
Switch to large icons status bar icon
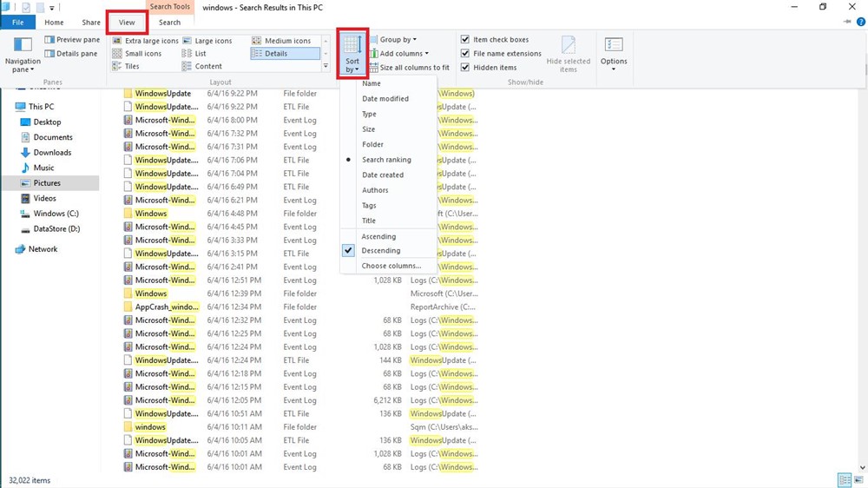858,480
